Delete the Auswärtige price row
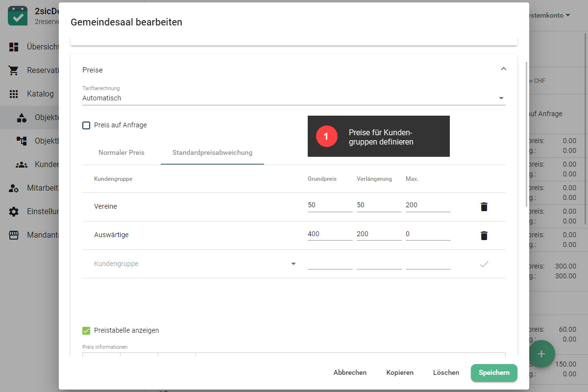This screenshot has width=588, height=392. click(x=484, y=236)
